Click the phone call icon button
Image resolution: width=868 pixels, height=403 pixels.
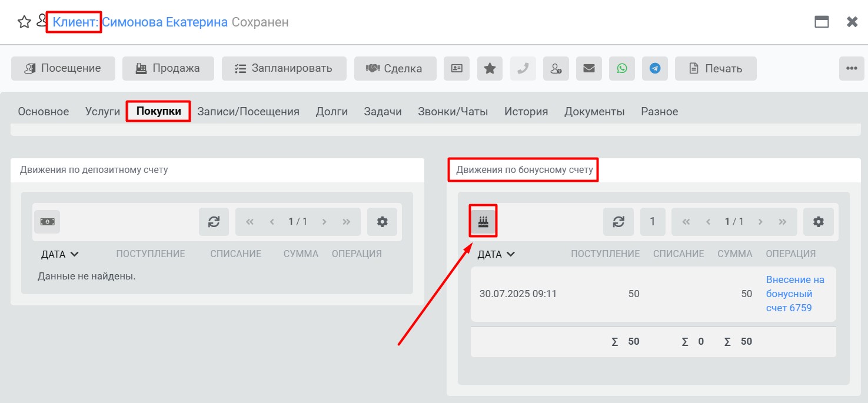click(x=523, y=68)
